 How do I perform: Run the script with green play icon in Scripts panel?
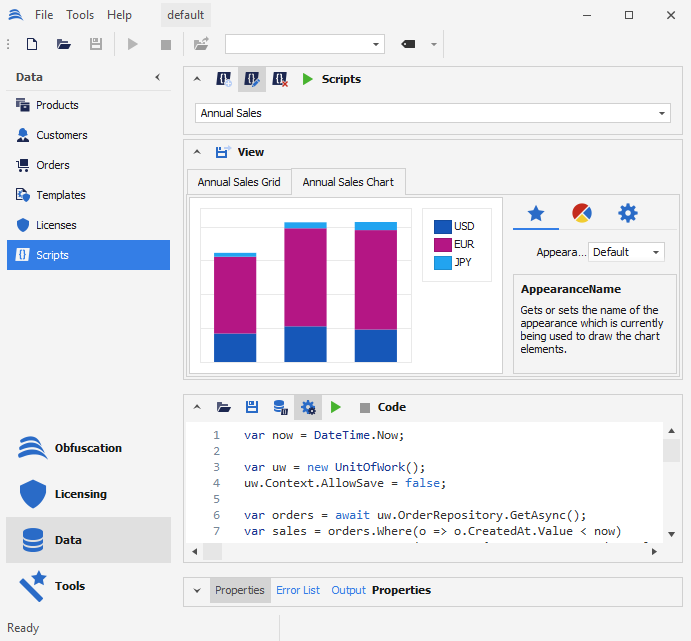pos(308,79)
